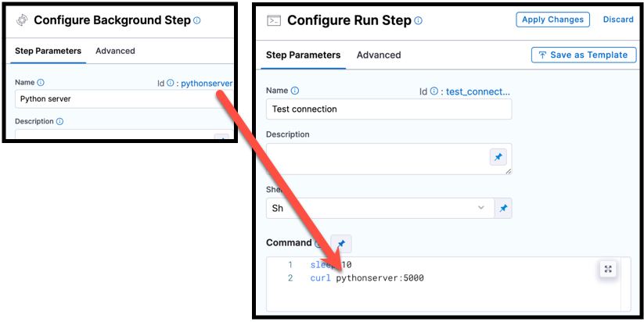Screen dimensions: 644x322
Task: Click the pin icon beside Run Step description
Action: coord(498,157)
